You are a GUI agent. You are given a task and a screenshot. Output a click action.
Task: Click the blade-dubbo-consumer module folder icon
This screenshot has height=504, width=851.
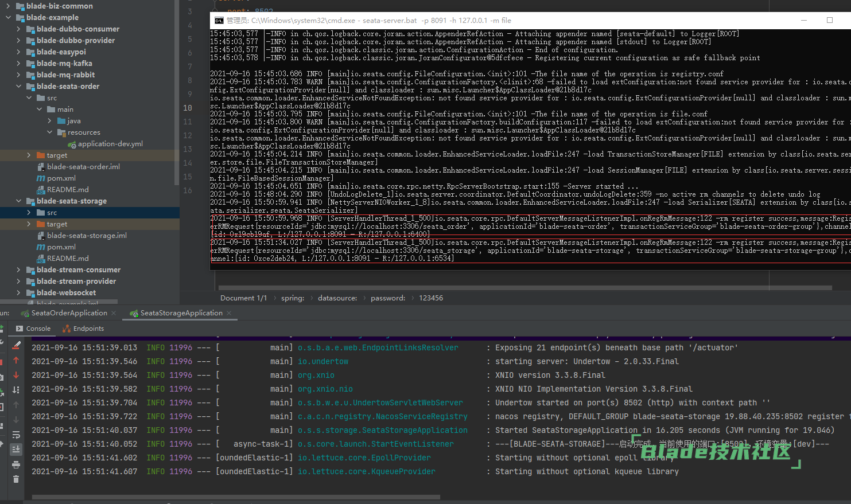click(30, 29)
